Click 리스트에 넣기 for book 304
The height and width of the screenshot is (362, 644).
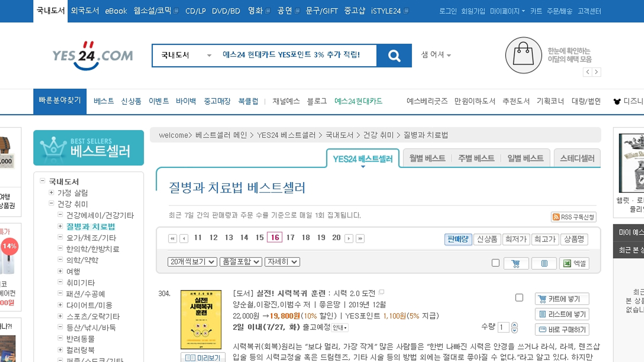point(562,314)
